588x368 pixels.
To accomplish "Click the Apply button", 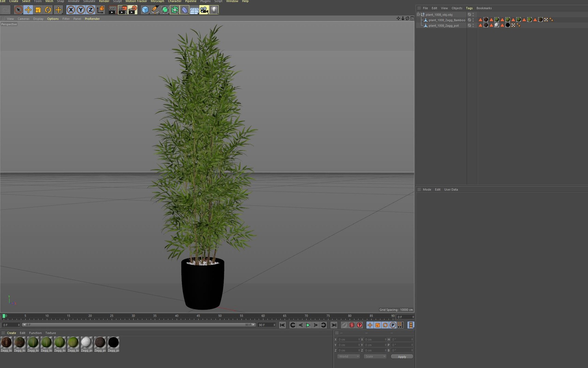I will point(402,357).
